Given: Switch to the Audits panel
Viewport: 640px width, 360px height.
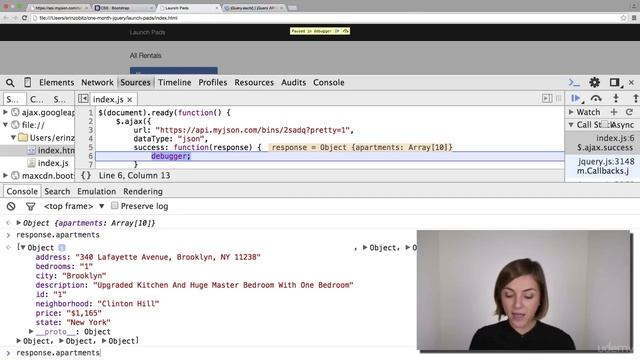Looking at the screenshot, I should point(293,82).
